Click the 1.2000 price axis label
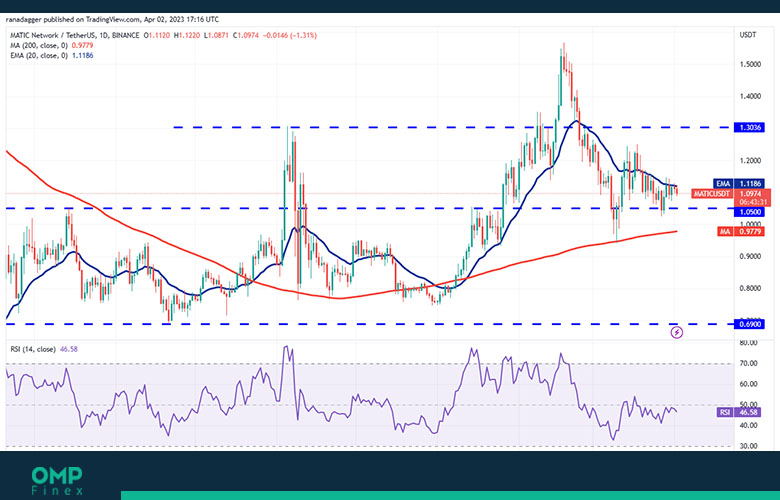This screenshot has width=780, height=500. (750, 160)
